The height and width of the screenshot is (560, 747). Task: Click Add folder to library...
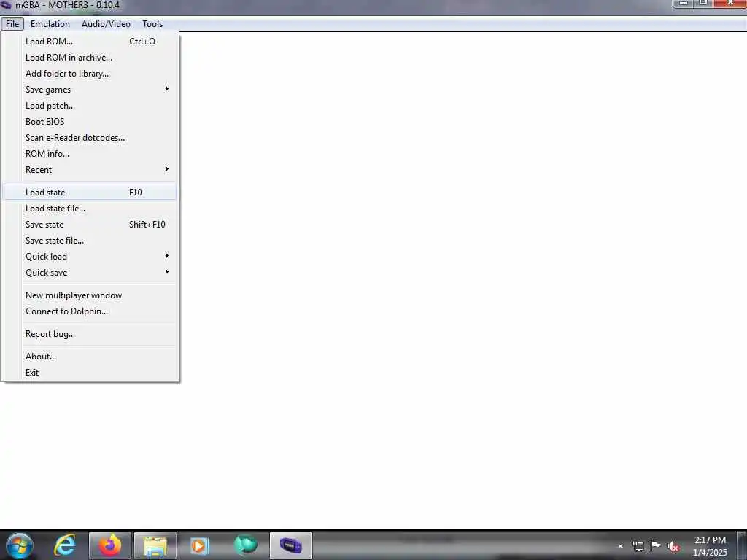pos(90,74)
